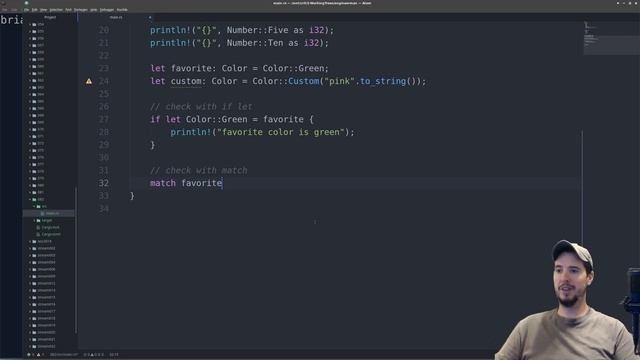640x360 pixels.
Task: Open the View menu
Action: tap(43, 9)
